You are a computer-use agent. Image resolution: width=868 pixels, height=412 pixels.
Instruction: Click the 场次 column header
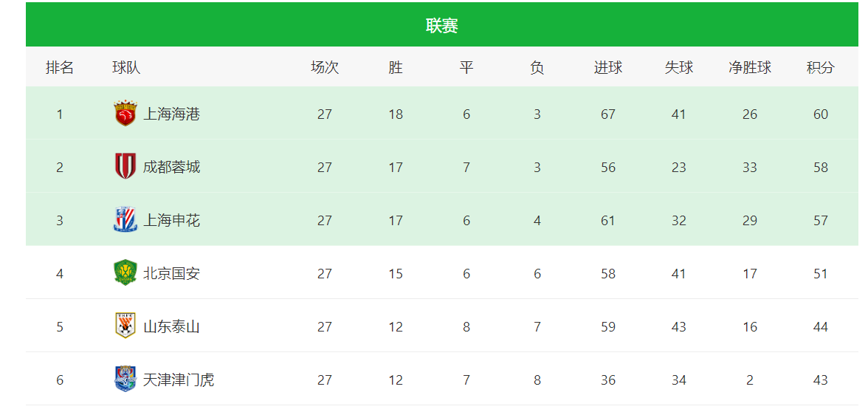(325, 67)
